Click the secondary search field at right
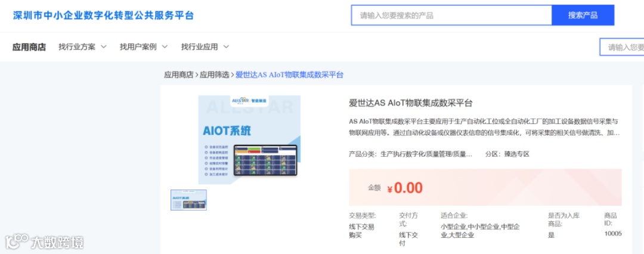 [622, 47]
